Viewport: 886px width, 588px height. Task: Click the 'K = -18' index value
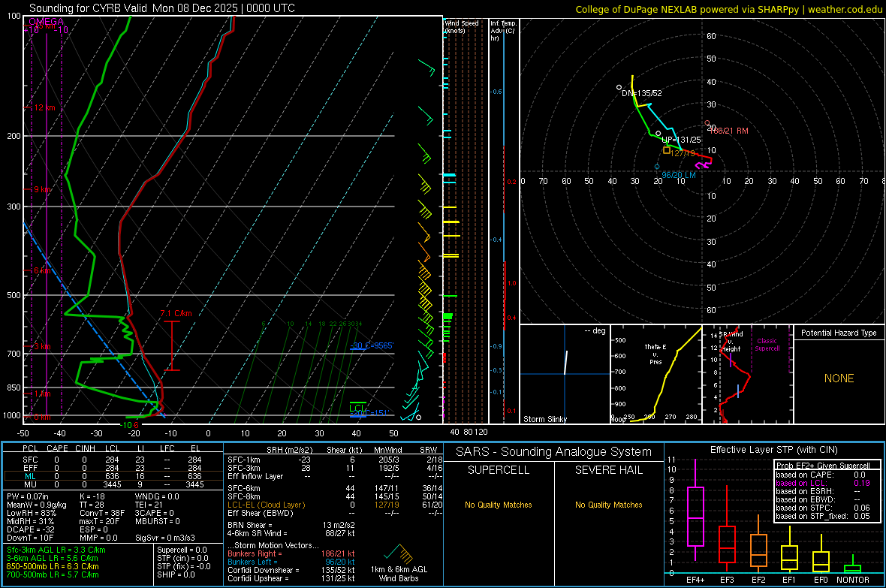[x=92, y=496]
